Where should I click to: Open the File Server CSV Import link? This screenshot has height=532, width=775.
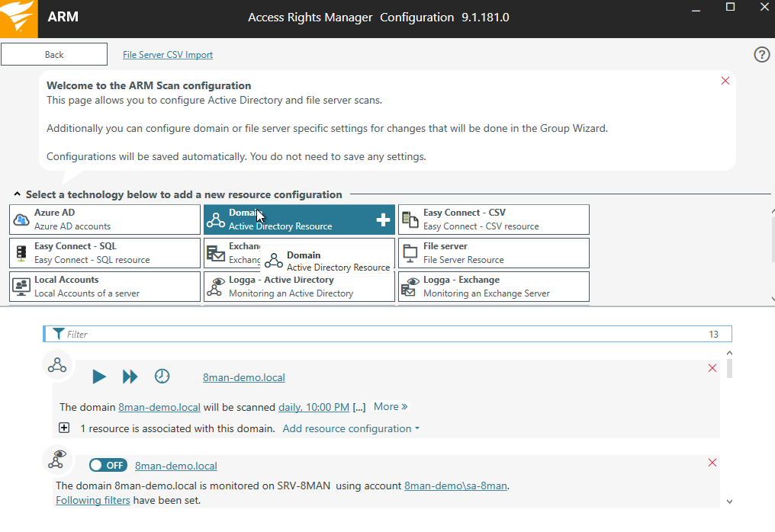pyautogui.click(x=168, y=55)
